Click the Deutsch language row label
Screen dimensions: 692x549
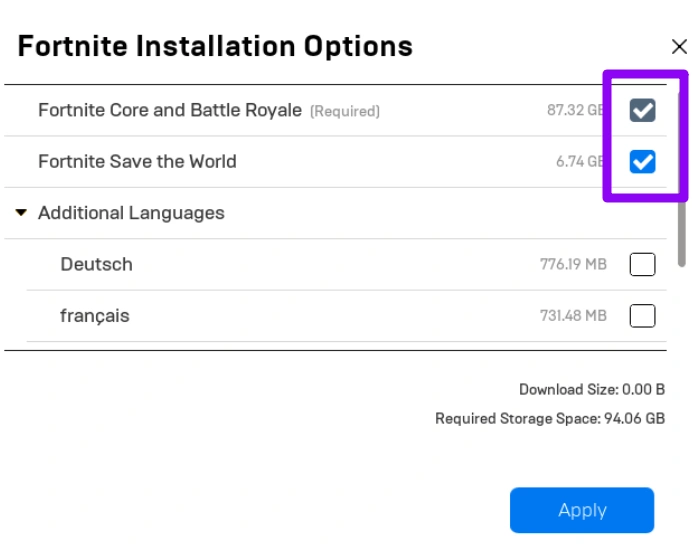pyautogui.click(x=96, y=265)
